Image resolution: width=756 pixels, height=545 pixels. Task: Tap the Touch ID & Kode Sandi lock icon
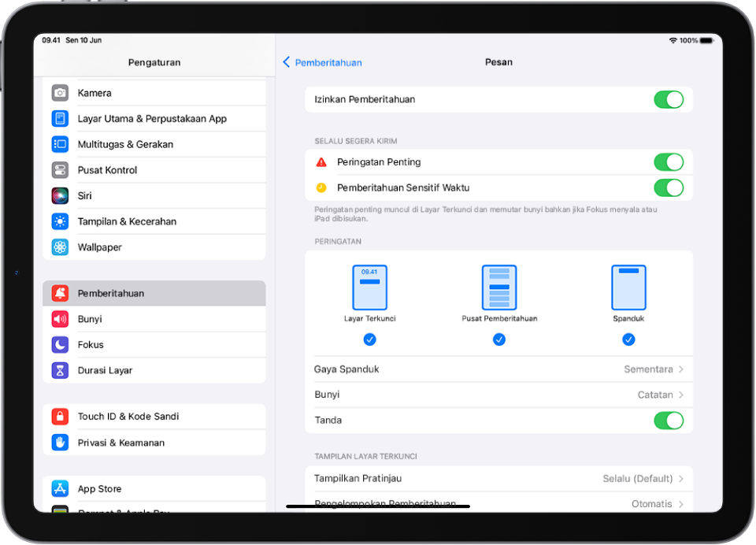[60, 416]
